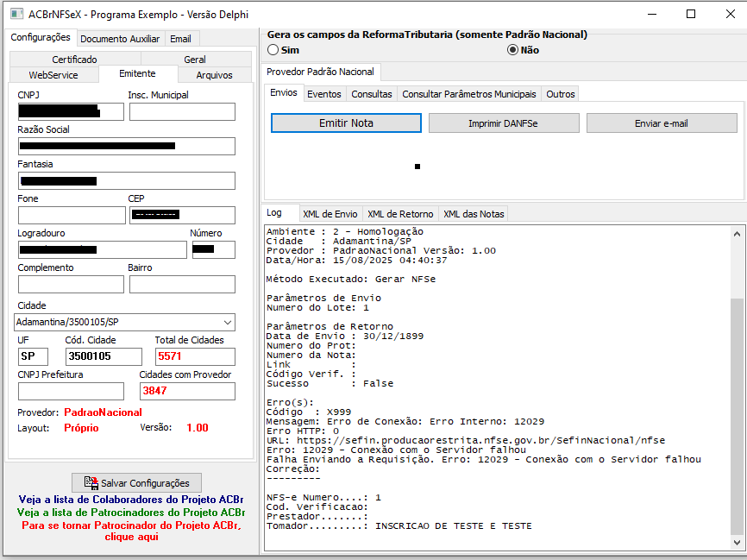Image resolution: width=747 pixels, height=560 pixels.
Task: Click the red 'PadraoNacional' provider value
Action: click(x=103, y=412)
